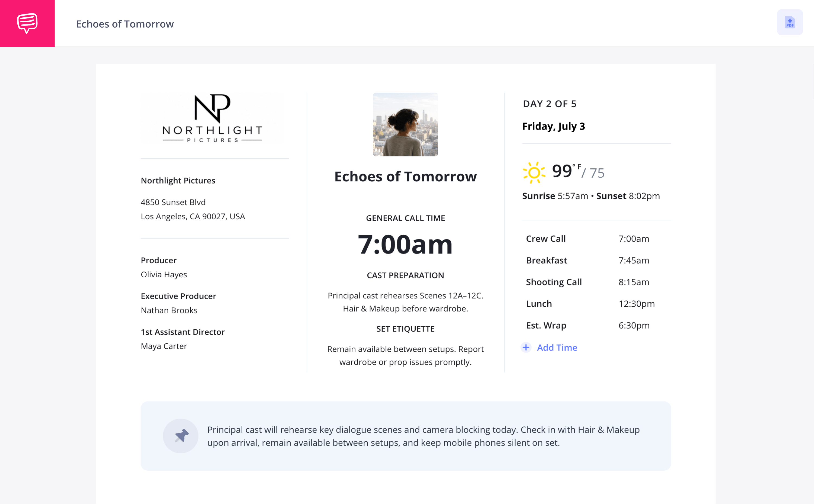The width and height of the screenshot is (814, 504).
Task: Click the Cast Preparation notes text
Action: (405, 302)
